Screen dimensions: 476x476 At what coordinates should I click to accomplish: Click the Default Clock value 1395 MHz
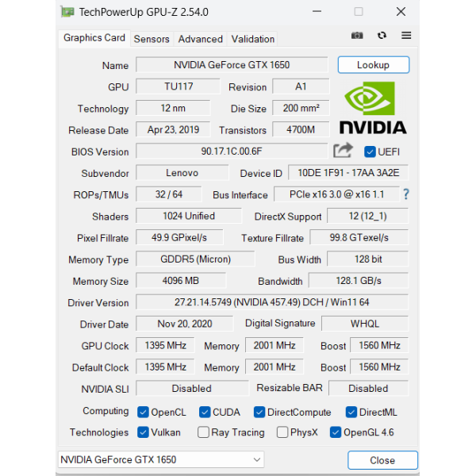point(166,367)
